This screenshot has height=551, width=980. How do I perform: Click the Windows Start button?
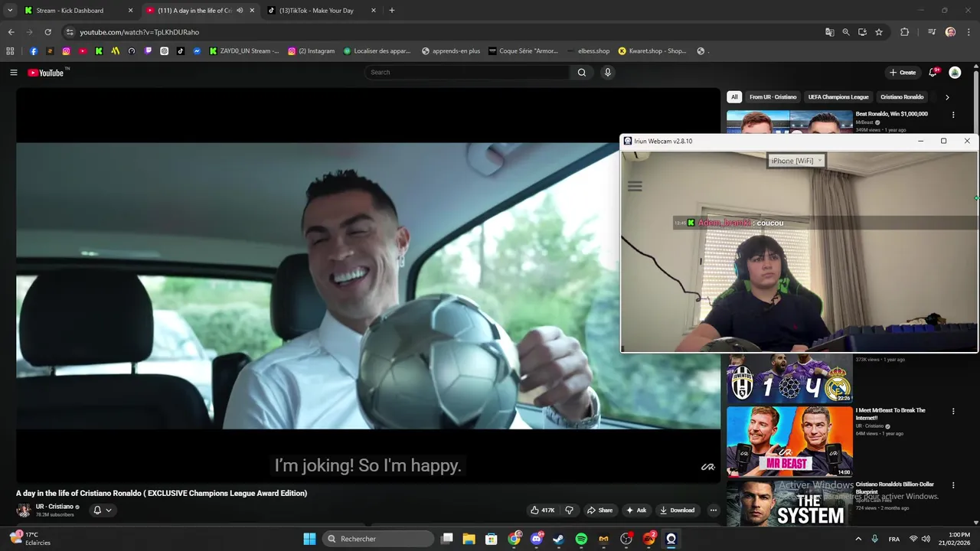309,539
